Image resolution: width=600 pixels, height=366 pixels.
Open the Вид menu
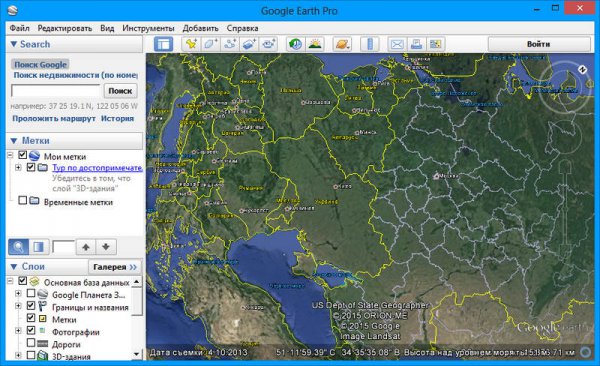point(107,28)
